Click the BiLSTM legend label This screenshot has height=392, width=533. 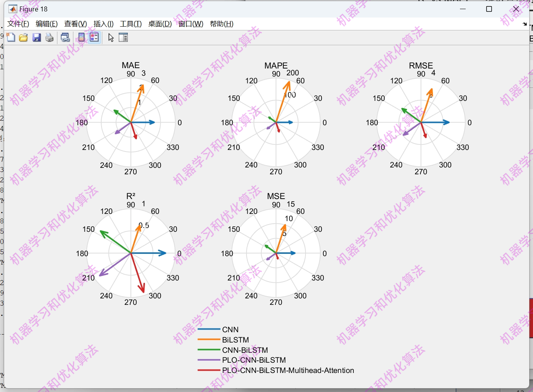click(x=235, y=340)
